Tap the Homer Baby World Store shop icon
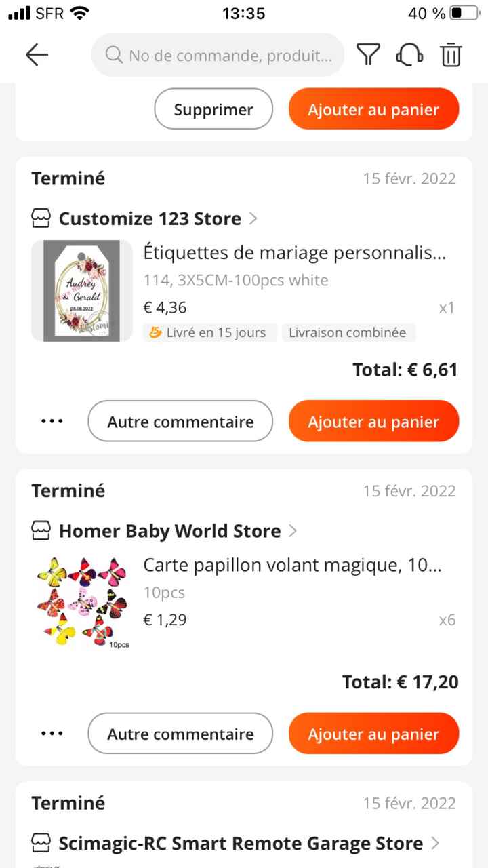Viewport: 488px width, 868px height. pos(41,531)
